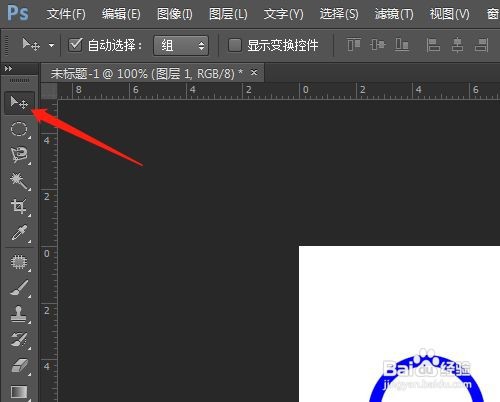The height and width of the screenshot is (402, 500).
Task: Select the Clone Stamp tool
Action: pyautogui.click(x=19, y=314)
